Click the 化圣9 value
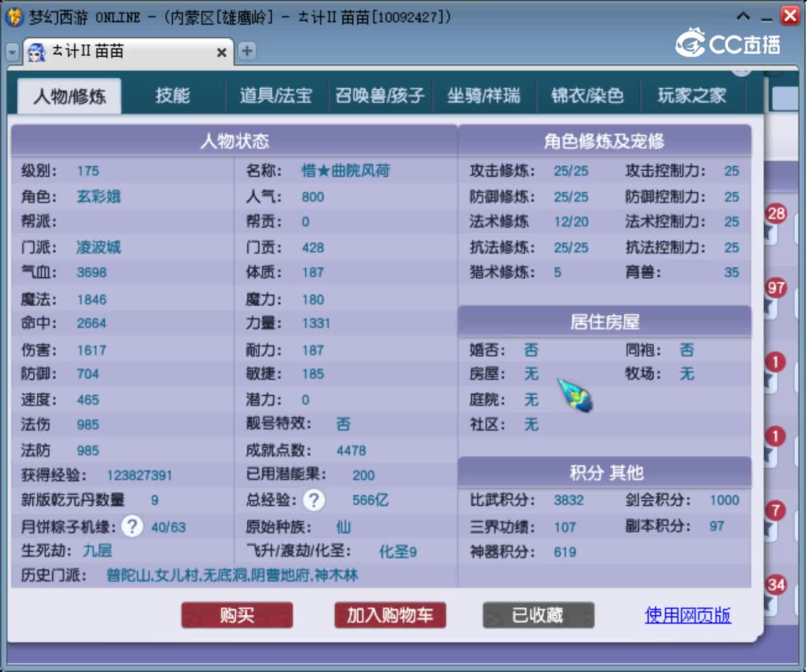This screenshot has width=807, height=672. pos(398,552)
